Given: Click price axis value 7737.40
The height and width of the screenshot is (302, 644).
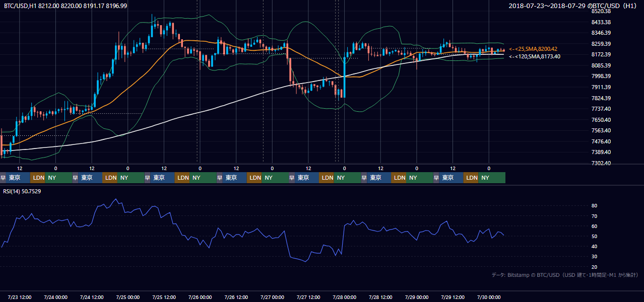Looking at the screenshot, I should [601, 109].
